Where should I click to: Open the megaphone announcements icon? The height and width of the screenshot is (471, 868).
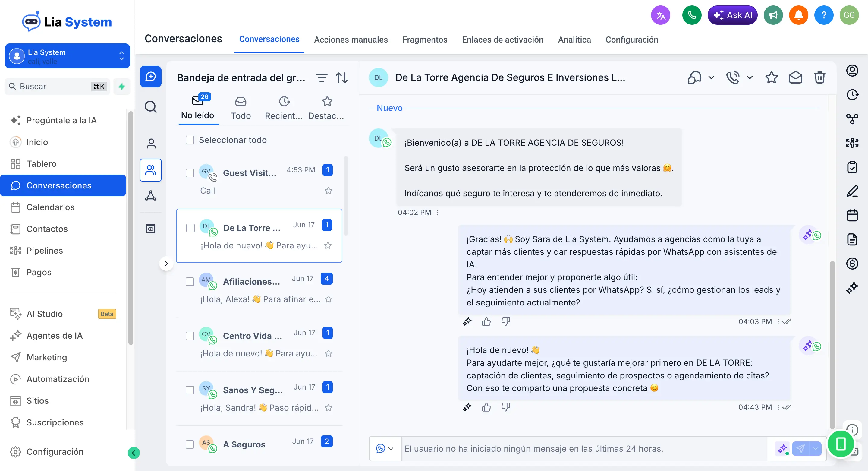(x=773, y=15)
